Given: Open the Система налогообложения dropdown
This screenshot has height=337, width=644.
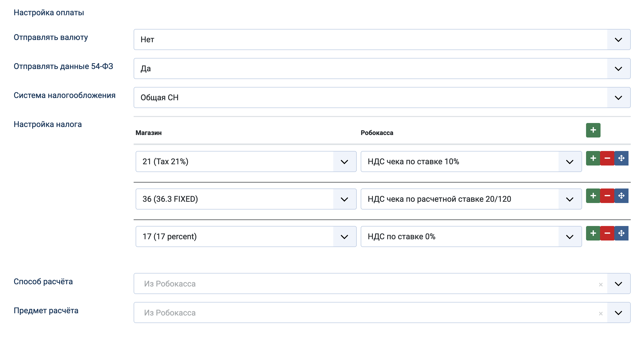Looking at the screenshot, I should [x=618, y=97].
